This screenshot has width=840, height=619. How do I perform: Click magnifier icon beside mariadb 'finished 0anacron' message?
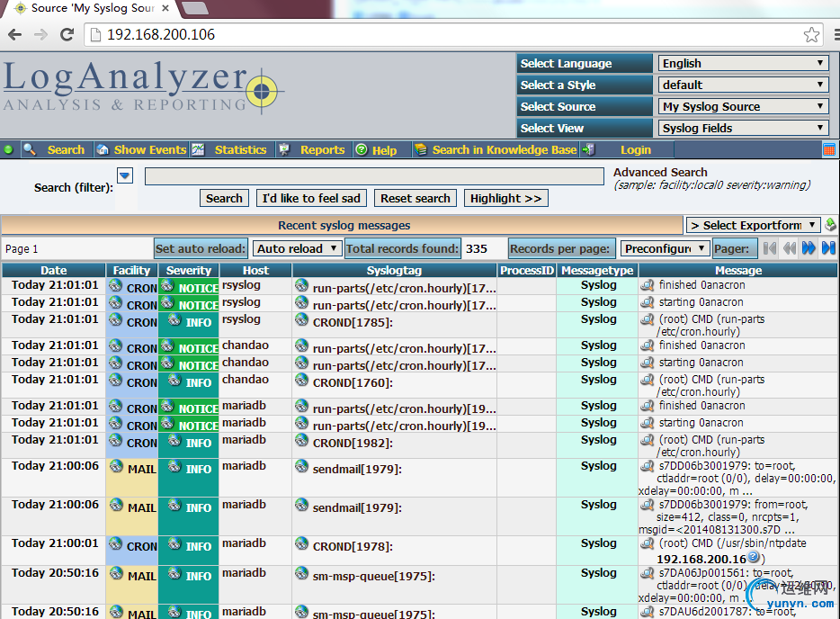click(648, 406)
